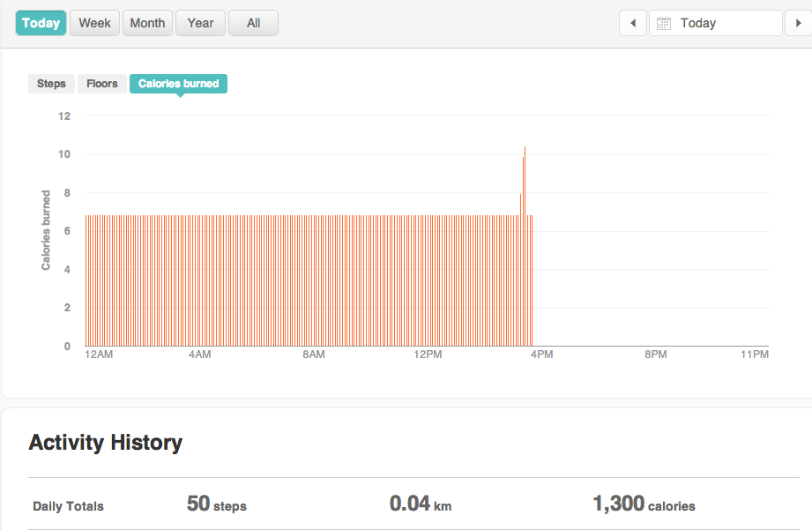Screen dimensions: 812x530
Task: Click the y-axis value 12
Action: [64, 116]
